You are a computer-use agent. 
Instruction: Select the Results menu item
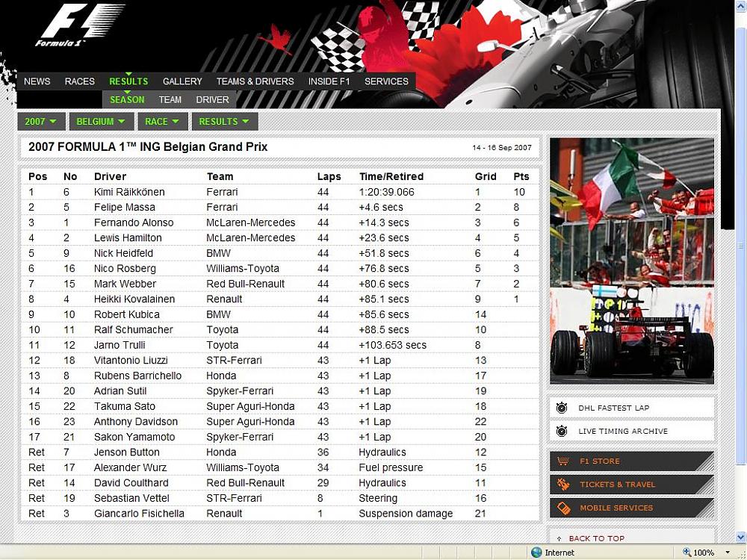point(128,81)
